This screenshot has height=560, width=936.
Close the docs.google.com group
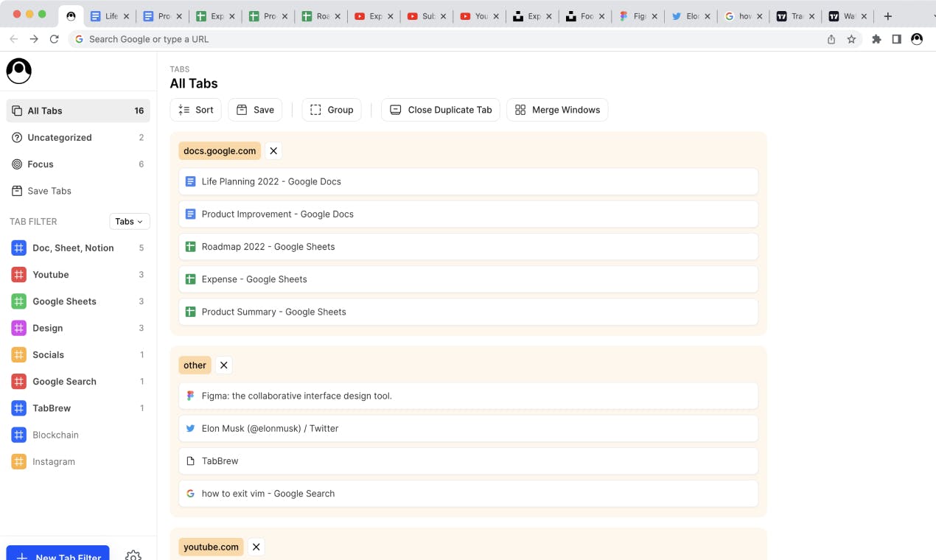pyautogui.click(x=273, y=151)
